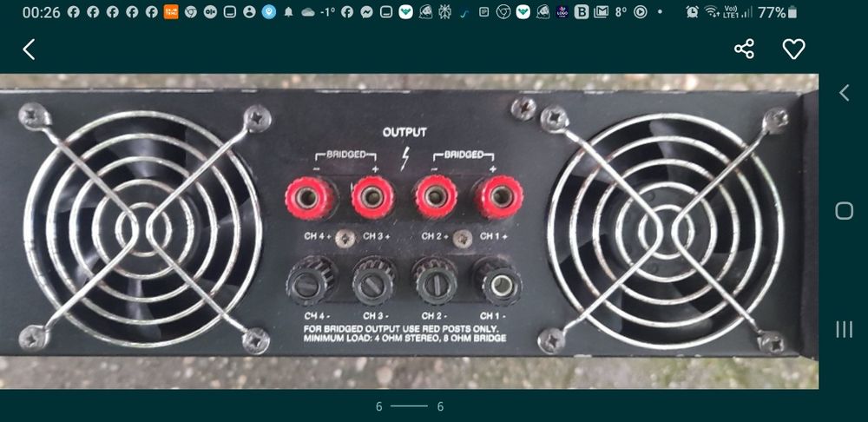Screen dimensions: 868x422
Task: Open Android recent apps button
Action: click(x=845, y=329)
